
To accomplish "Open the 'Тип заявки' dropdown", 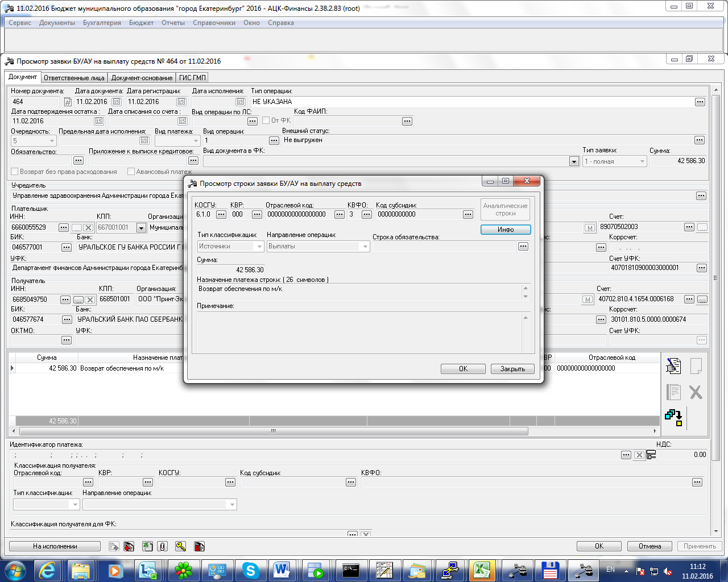I will [x=642, y=161].
